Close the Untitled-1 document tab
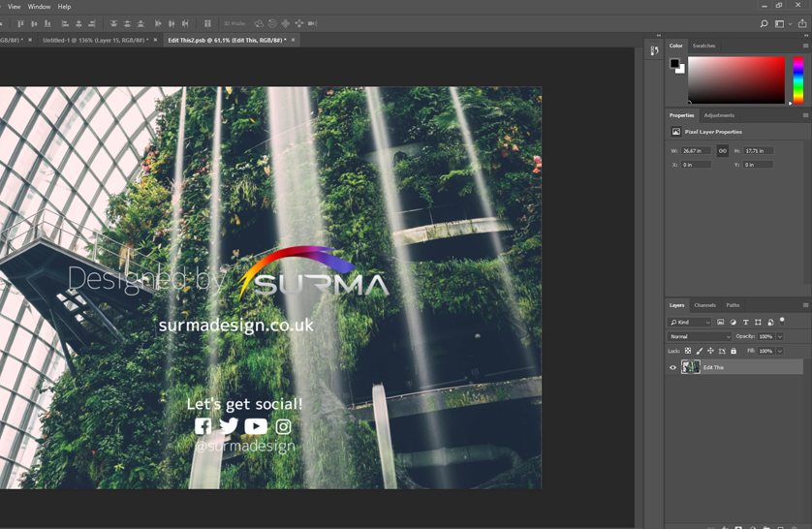This screenshot has width=812, height=529. point(155,40)
